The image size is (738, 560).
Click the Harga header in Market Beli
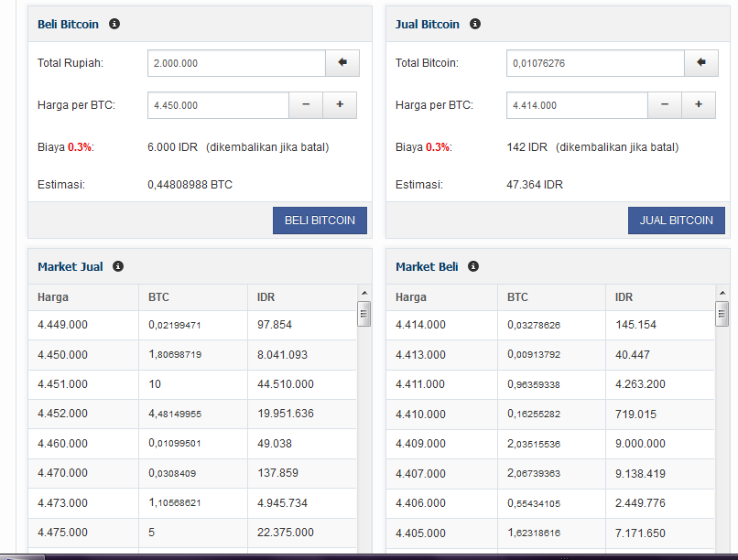[411, 297]
